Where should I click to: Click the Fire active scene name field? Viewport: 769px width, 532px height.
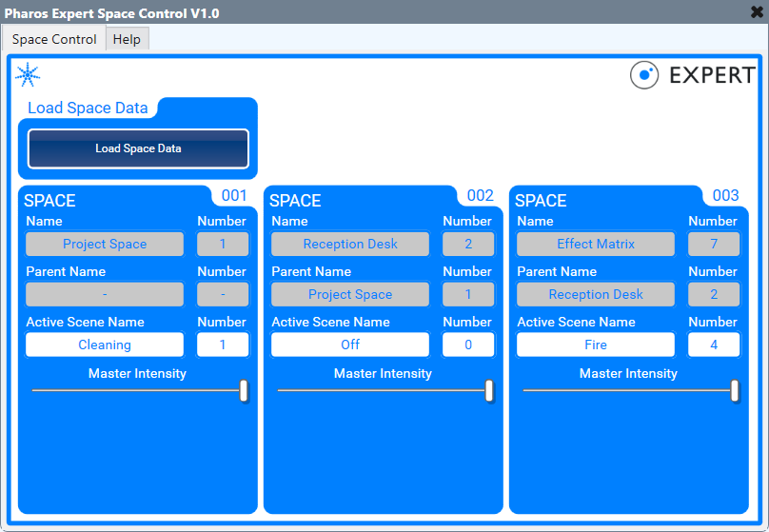(x=596, y=345)
